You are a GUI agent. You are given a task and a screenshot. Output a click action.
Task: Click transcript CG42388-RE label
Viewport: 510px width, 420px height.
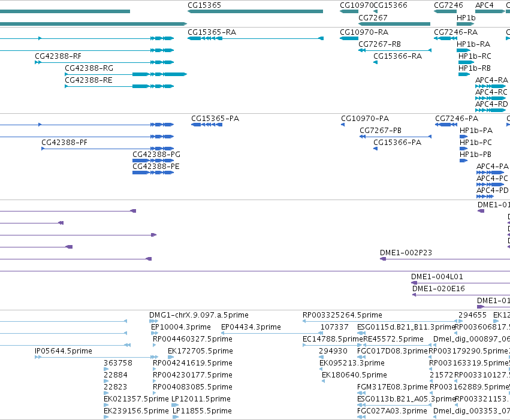(89, 80)
